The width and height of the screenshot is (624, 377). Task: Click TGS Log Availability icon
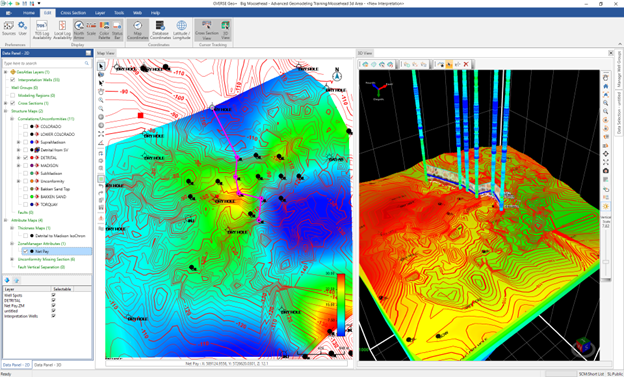(x=42, y=29)
